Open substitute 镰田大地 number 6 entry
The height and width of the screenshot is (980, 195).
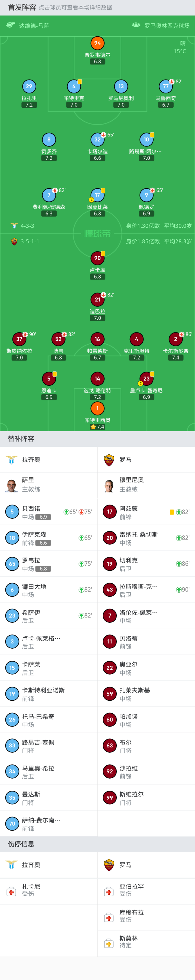click(x=48, y=590)
